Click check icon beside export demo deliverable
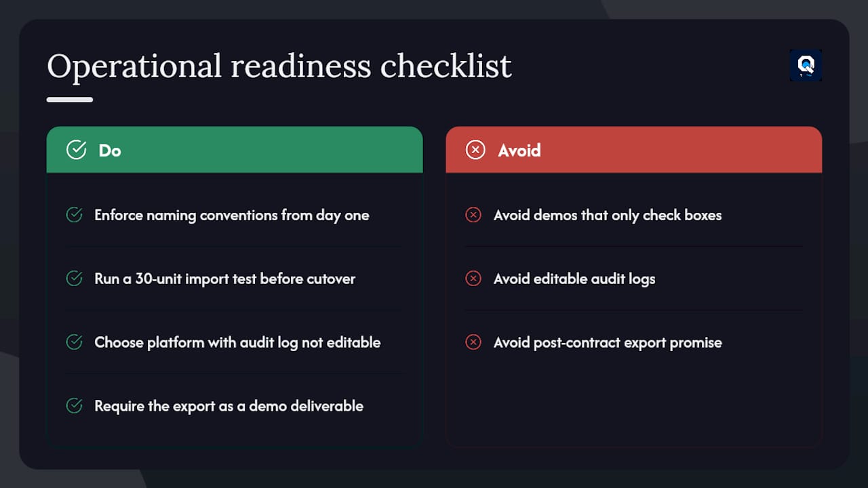This screenshot has width=868, height=488. [x=74, y=406]
